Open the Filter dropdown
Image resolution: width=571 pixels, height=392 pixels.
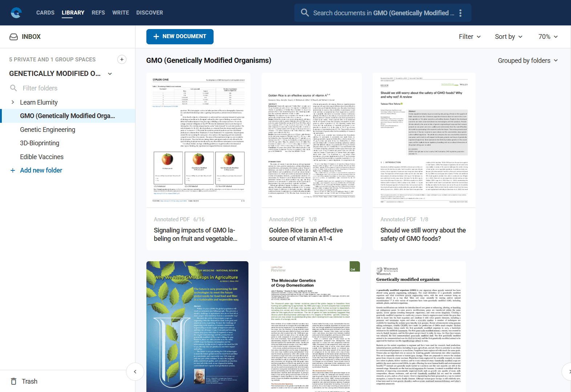pyautogui.click(x=469, y=37)
